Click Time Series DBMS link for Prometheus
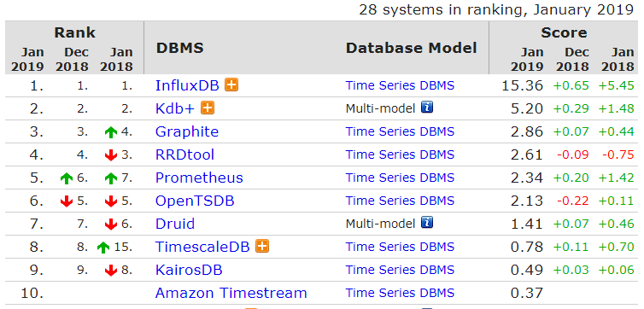The height and width of the screenshot is (309, 644). point(400,178)
